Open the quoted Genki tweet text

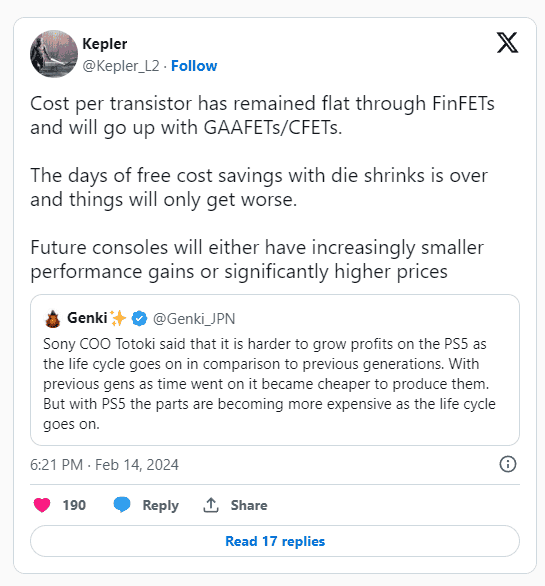point(269,384)
